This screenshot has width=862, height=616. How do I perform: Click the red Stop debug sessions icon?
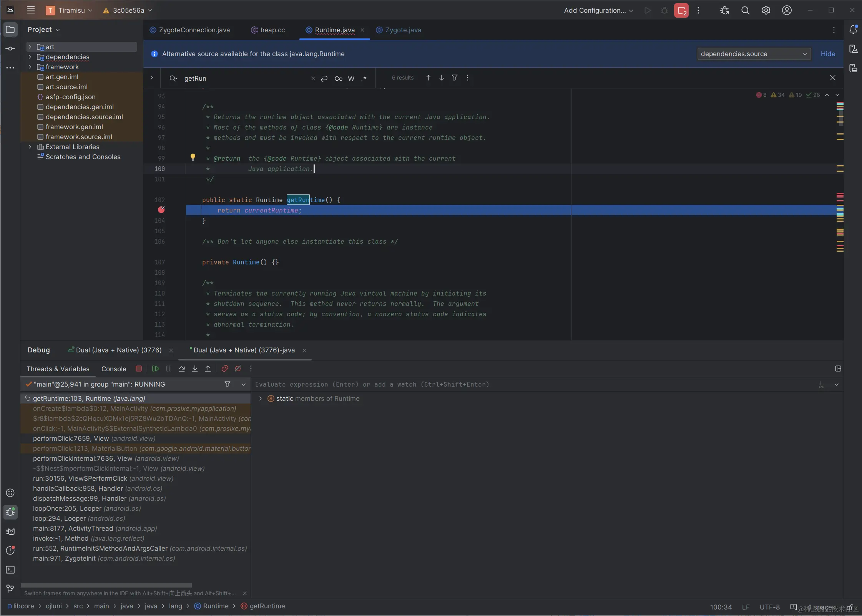click(x=681, y=10)
